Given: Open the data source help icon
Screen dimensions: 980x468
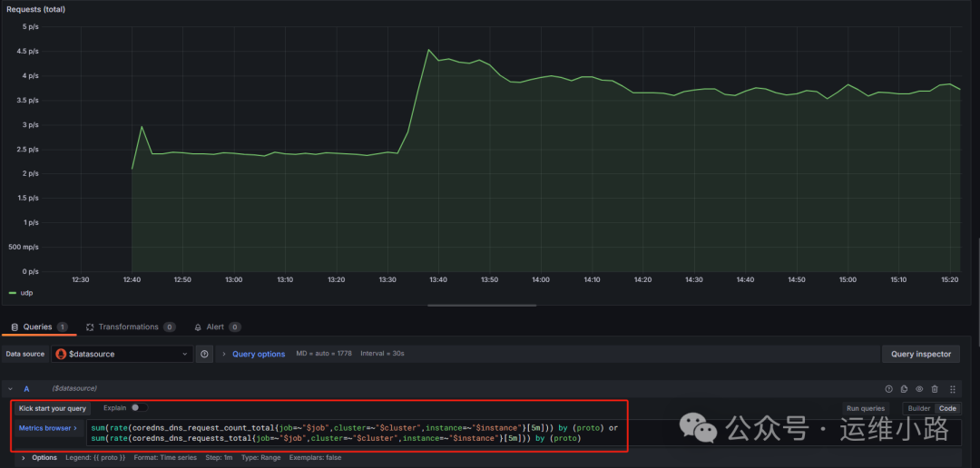Looking at the screenshot, I should [x=204, y=354].
